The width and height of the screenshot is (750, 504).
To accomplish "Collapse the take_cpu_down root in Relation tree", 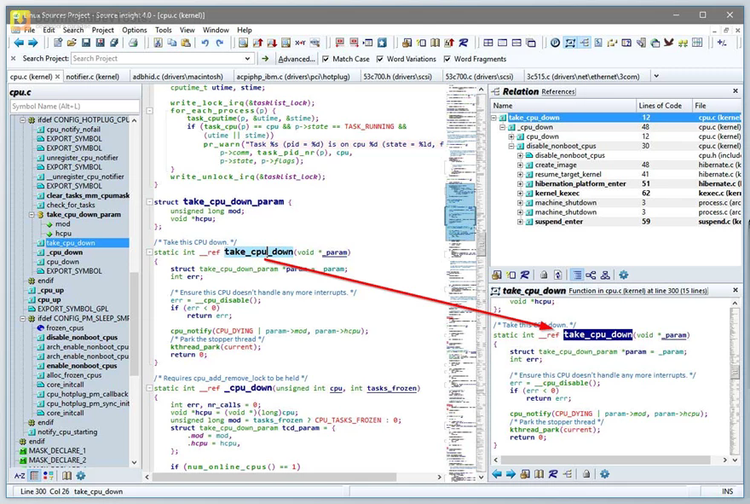I will [x=494, y=118].
